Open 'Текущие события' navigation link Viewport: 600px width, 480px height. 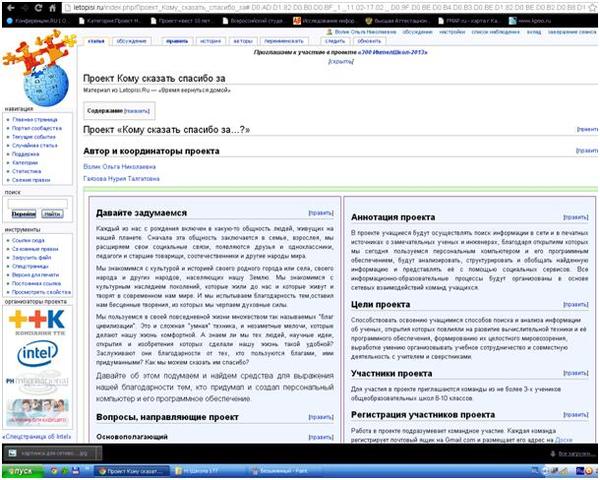[34, 137]
